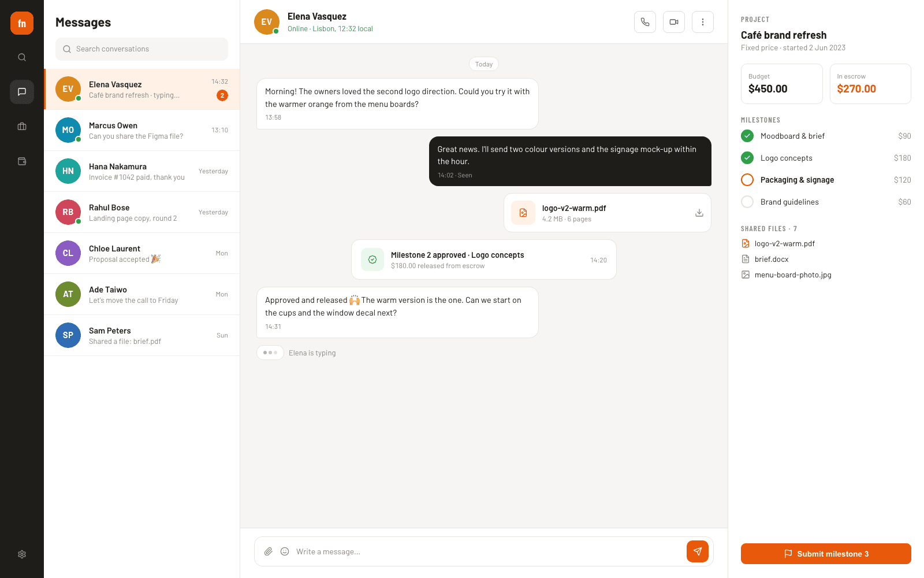The image size is (924, 578).
Task: Click the green milestone approved badge icon
Action: click(372, 260)
